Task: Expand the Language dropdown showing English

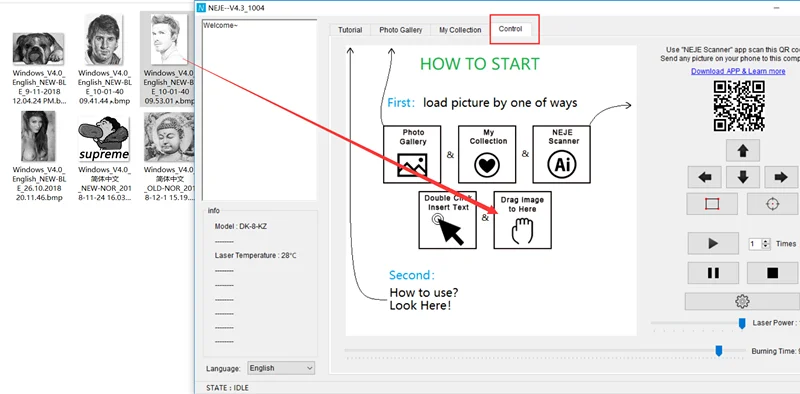Action: pyautogui.click(x=281, y=368)
